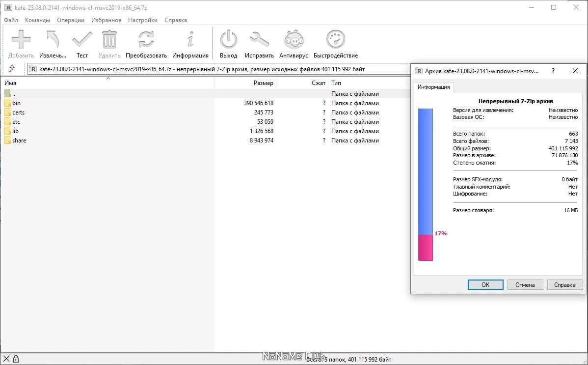Click the size value 245 773
588x365 pixels.
(264, 112)
